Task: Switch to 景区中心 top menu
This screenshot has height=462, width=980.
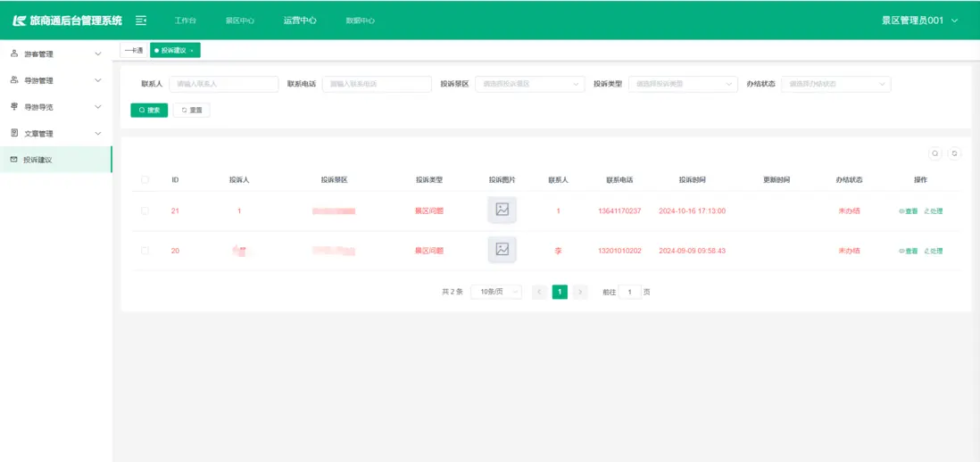Action: [x=240, y=21]
